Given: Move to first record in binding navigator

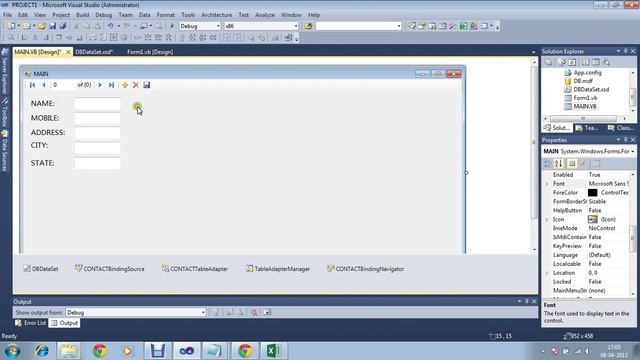Looking at the screenshot, I should tap(32, 85).
